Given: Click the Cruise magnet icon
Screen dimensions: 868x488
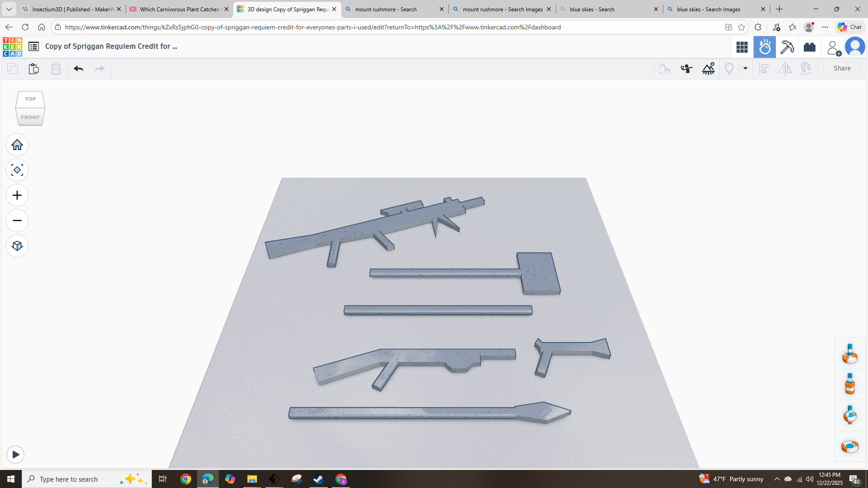Looking at the screenshot, I should tap(807, 69).
